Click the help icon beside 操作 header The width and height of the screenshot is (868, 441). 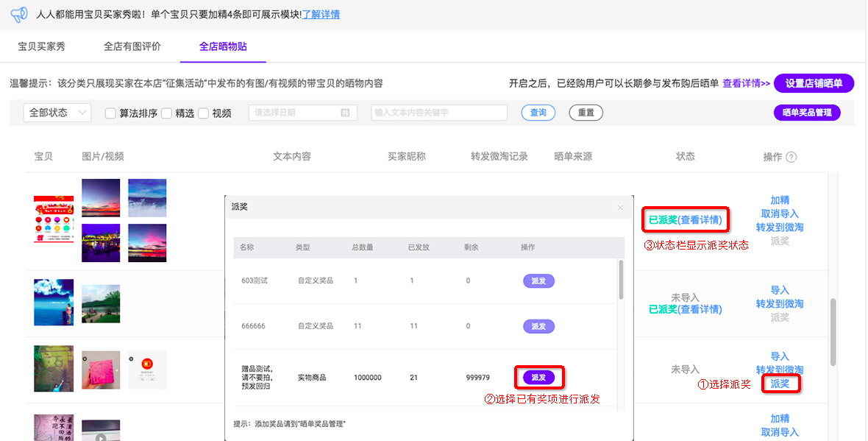click(791, 157)
